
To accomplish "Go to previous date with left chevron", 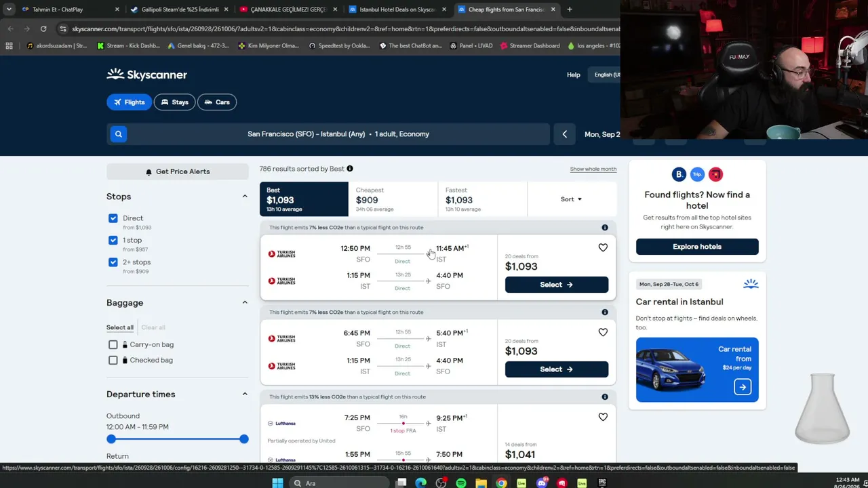I will point(564,134).
